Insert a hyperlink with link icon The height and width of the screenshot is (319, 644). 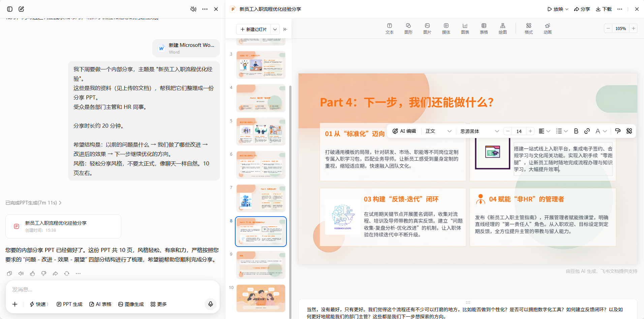[587, 131]
